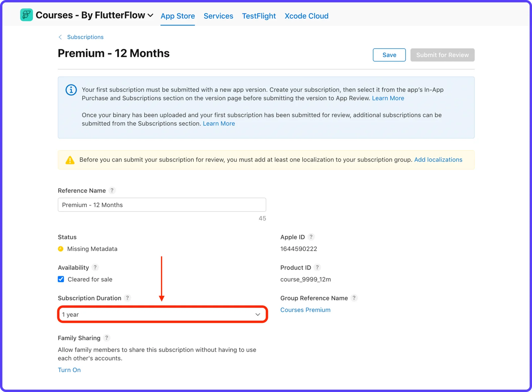
Task: Click the Add localizations link
Action: 438,160
